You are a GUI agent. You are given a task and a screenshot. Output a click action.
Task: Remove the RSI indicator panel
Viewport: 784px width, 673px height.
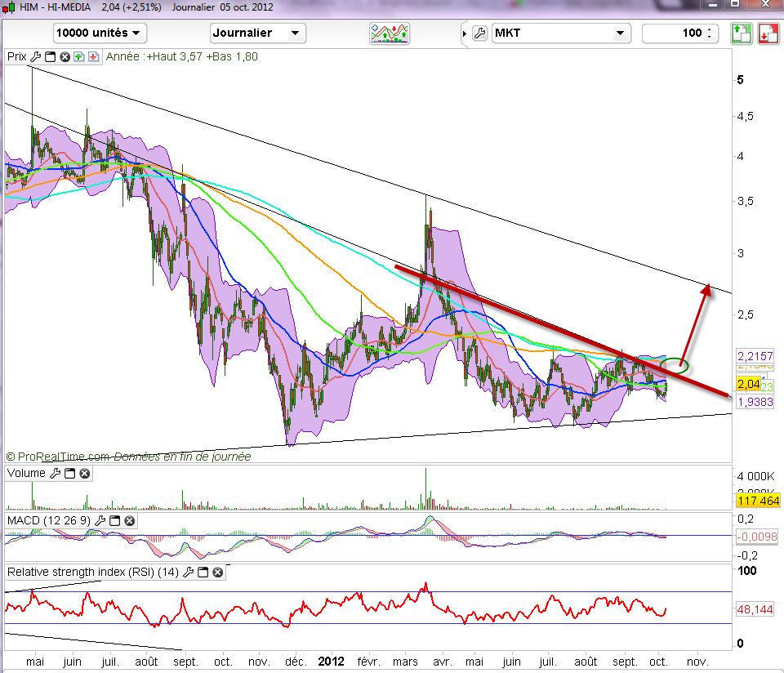tap(218, 573)
